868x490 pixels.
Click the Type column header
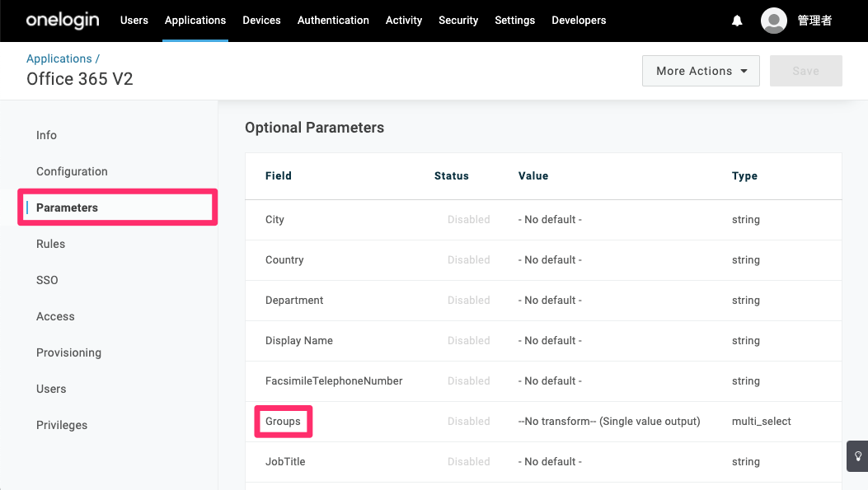point(744,176)
